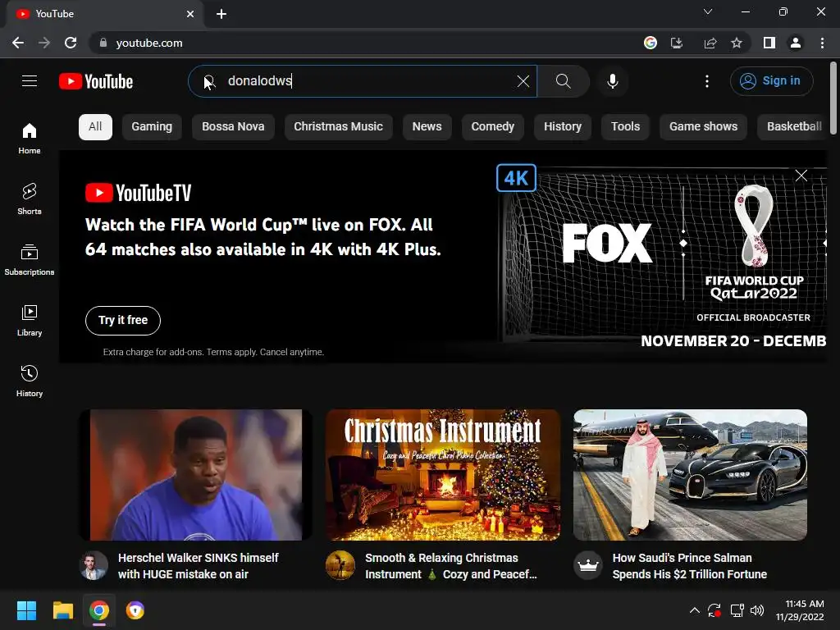Open the Windows Start menu
Screen dimensions: 840x630
(x=26, y=610)
